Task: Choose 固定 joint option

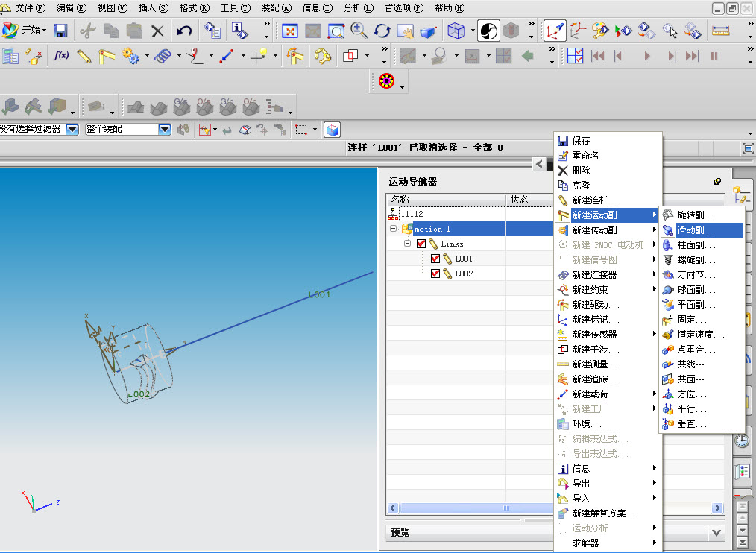Action: click(702, 320)
